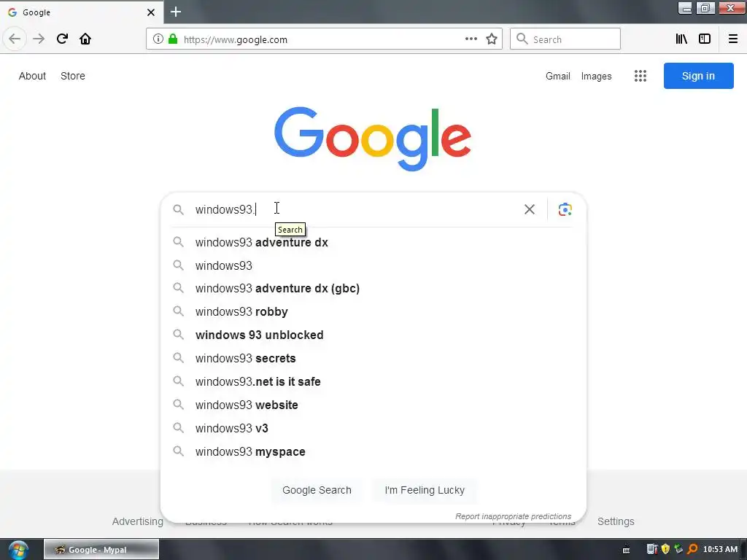Reload the page with the refresh icon
This screenshot has width=747, height=560.
click(x=62, y=39)
